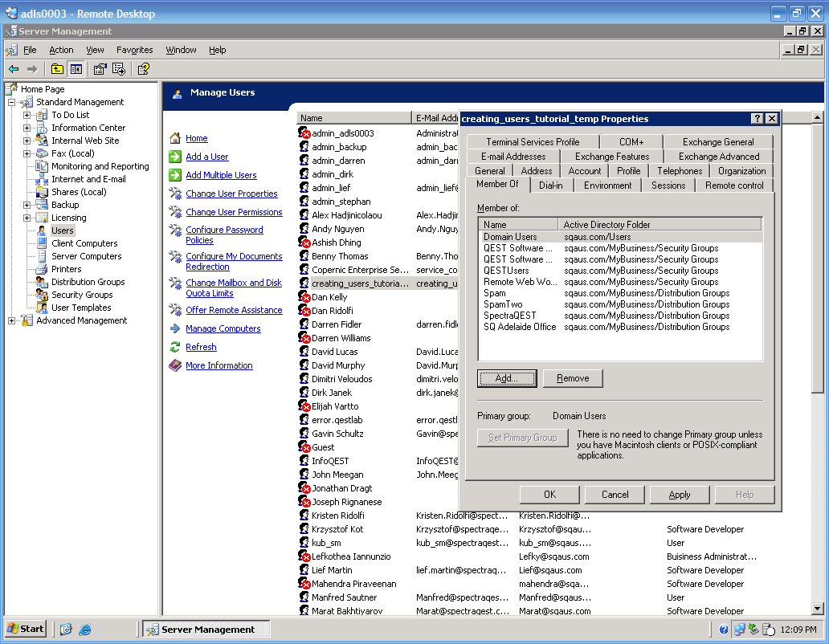Viewport: 829px width, 644px height.
Task: Click the Back arrow in toolbar
Action: (14, 69)
